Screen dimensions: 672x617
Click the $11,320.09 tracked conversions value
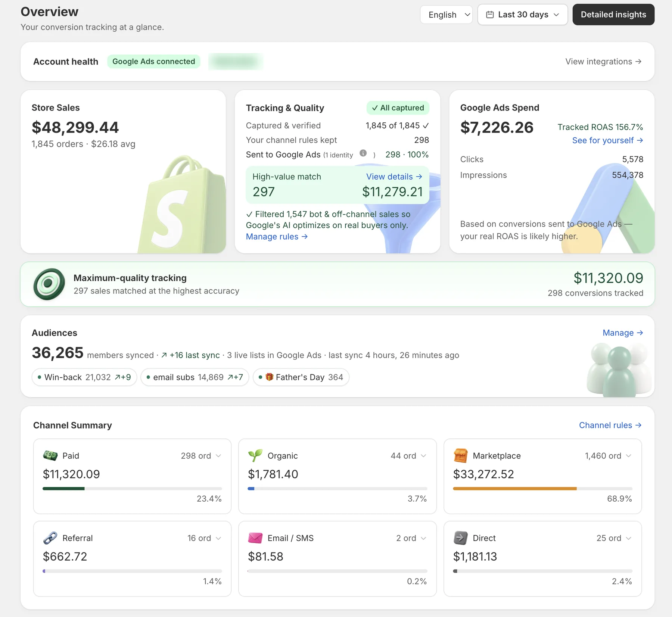click(608, 278)
